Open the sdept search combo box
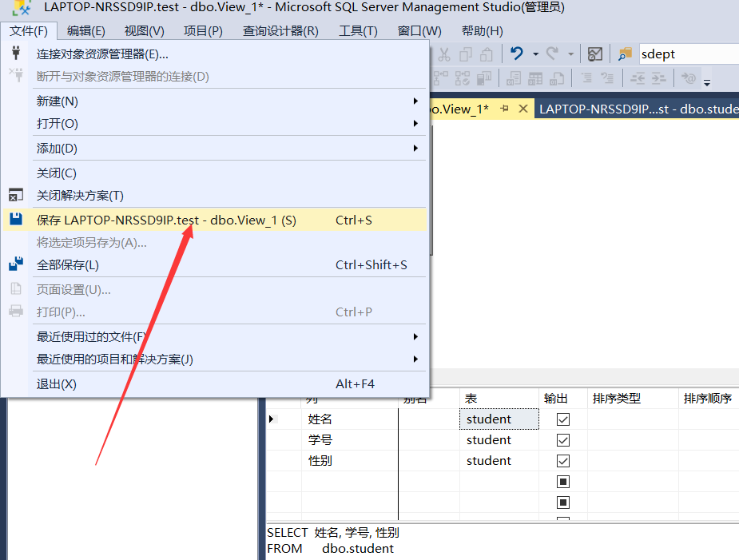This screenshot has height=560, width=739. (x=689, y=54)
